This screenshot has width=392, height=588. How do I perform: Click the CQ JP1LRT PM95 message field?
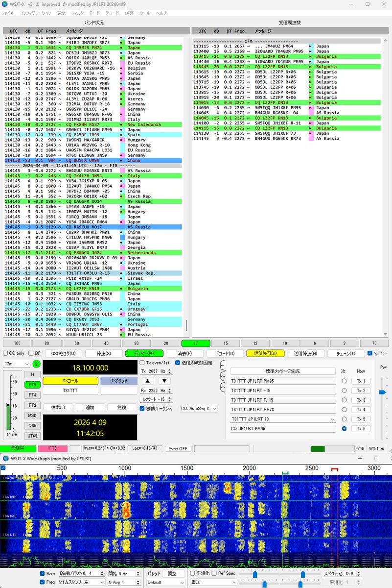tap(283, 429)
